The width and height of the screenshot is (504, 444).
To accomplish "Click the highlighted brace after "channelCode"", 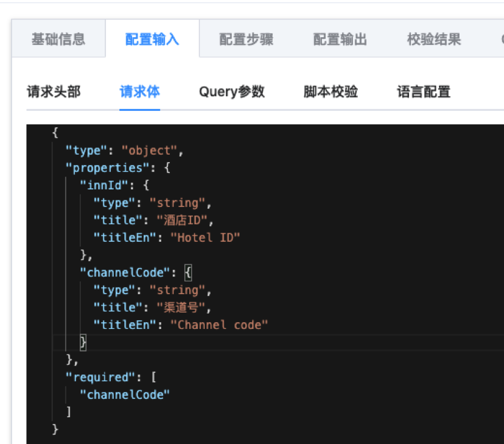I will point(188,272).
